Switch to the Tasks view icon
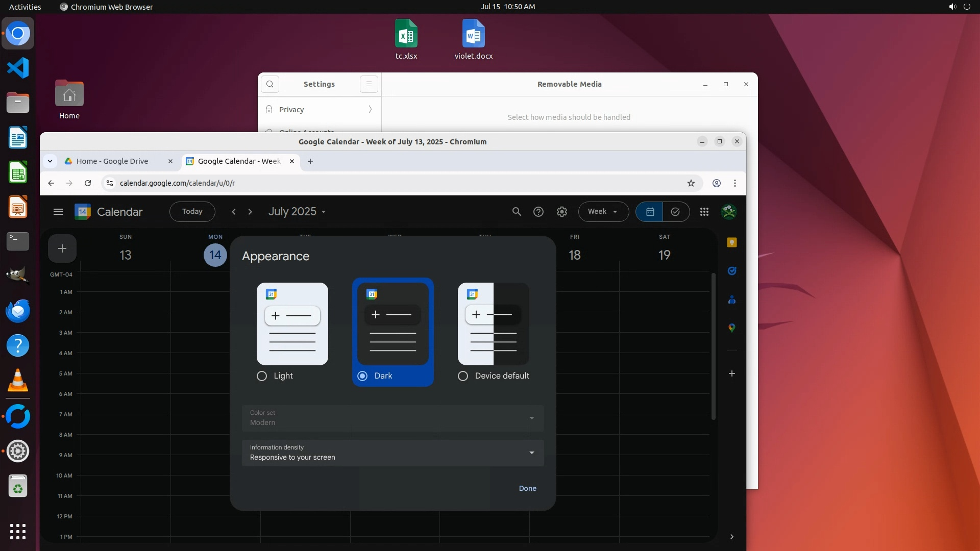This screenshot has height=551, width=980. pyautogui.click(x=675, y=212)
